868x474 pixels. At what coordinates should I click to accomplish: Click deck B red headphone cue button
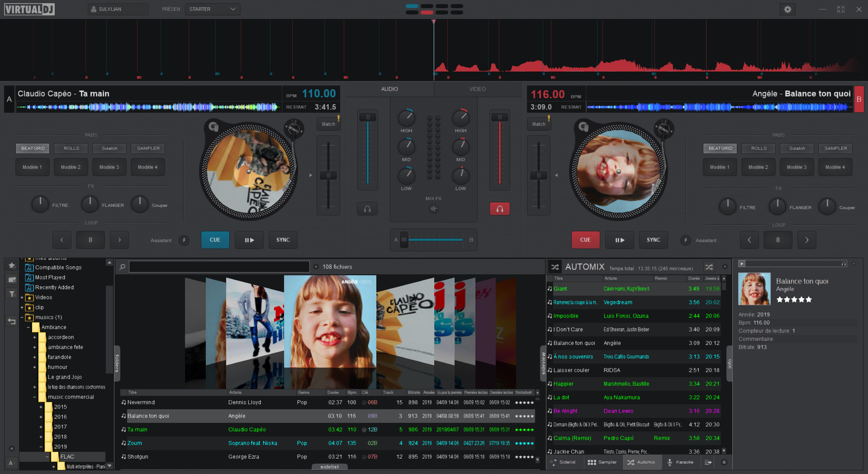(x=499, y=209)
